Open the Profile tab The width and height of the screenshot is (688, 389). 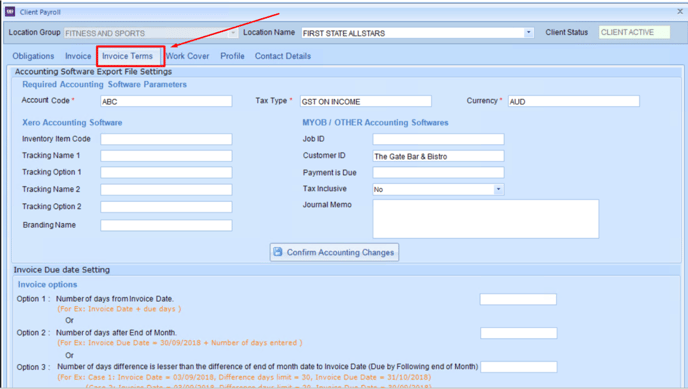[232, 56]
